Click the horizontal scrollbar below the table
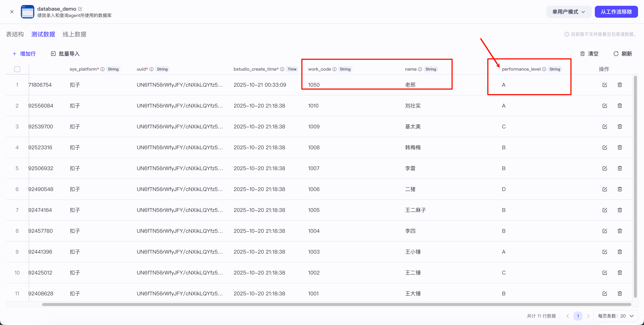Screen dimensions: 644x325 click(336, 305)
